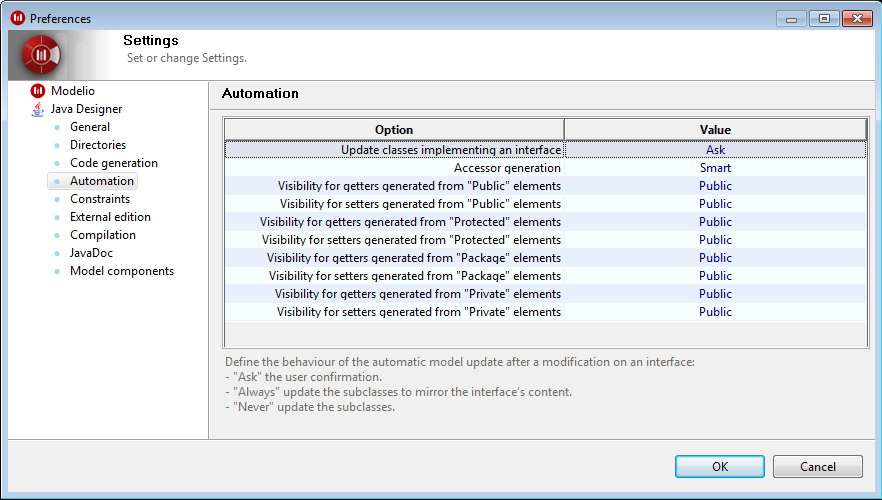Select 'Visibility for getters generated from "Protected" elements' label
The image size is (882, 500).
click(410, 222)
